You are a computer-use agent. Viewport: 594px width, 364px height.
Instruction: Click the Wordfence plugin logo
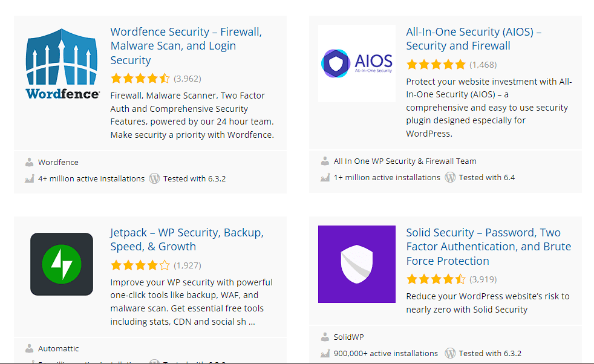(62, 63)
